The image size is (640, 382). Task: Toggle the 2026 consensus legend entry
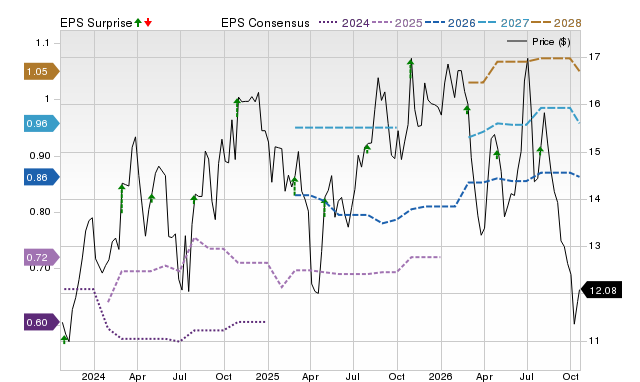pyautogui.click(x=450, y=23)
